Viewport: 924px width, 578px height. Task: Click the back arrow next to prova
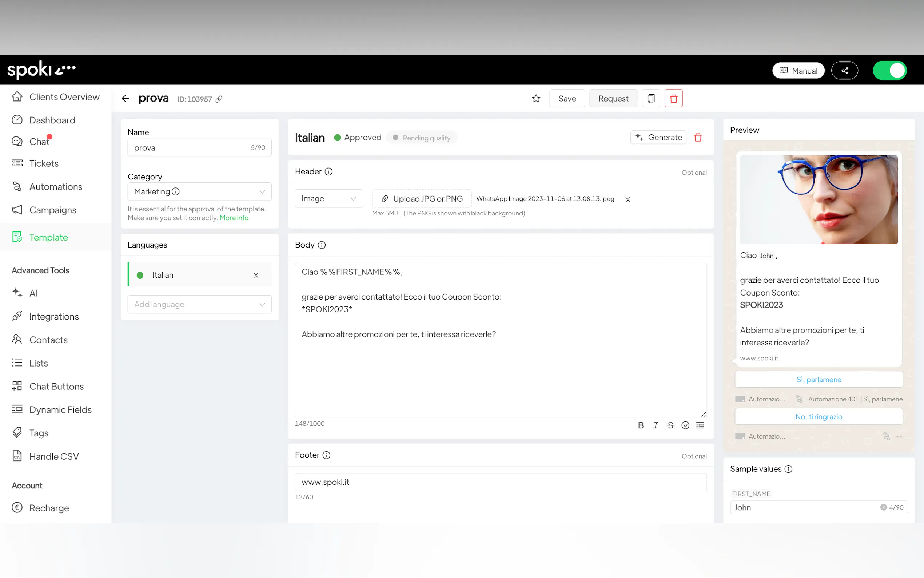(x=125, y=99)
